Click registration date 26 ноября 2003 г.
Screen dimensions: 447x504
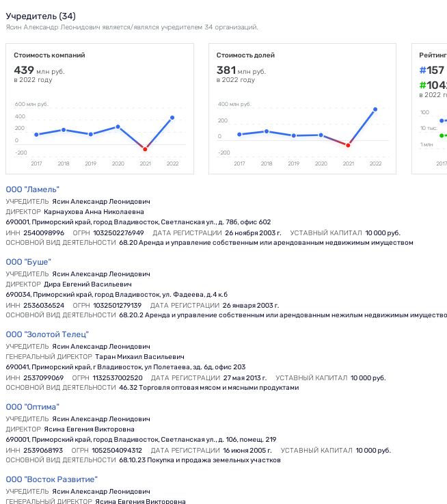253,233
